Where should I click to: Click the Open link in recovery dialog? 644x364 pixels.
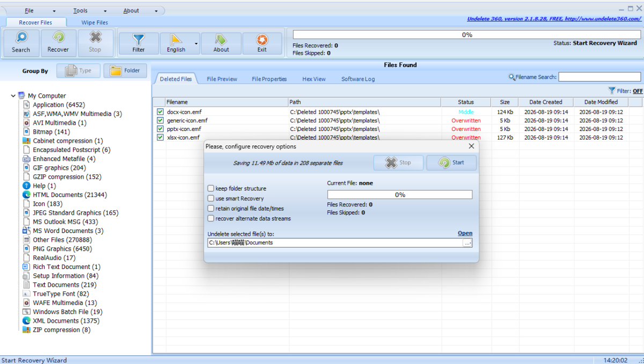pos(465,233)
